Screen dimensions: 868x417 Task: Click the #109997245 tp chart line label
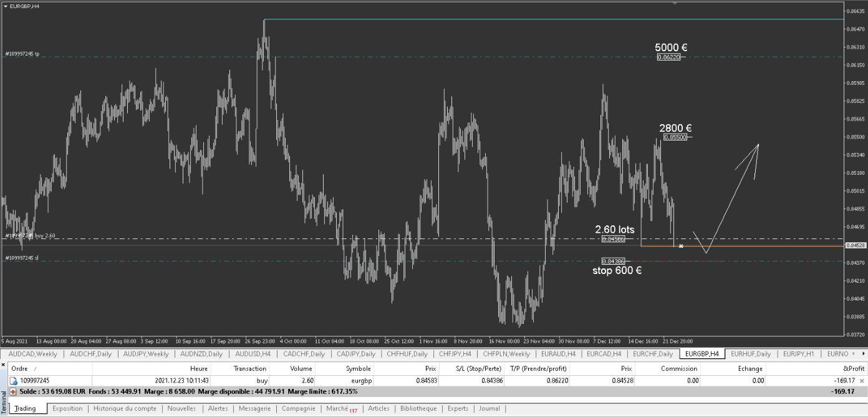[22, 54]
